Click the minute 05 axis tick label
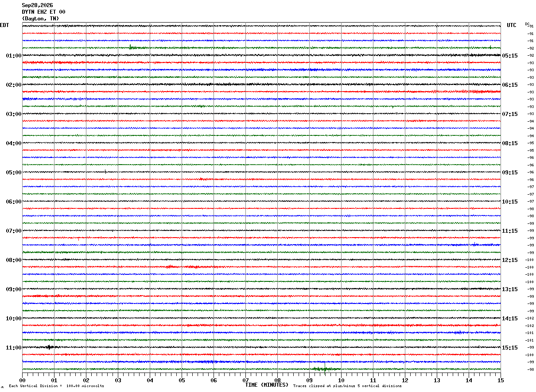Viewport: 536px width, 392px height. point(182,380)
